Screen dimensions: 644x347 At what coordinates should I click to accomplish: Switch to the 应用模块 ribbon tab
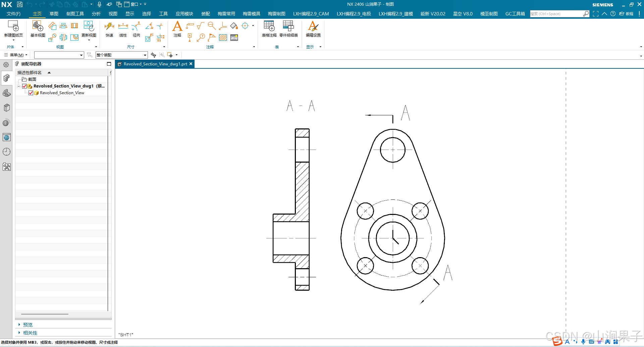[x=184, y=14]
